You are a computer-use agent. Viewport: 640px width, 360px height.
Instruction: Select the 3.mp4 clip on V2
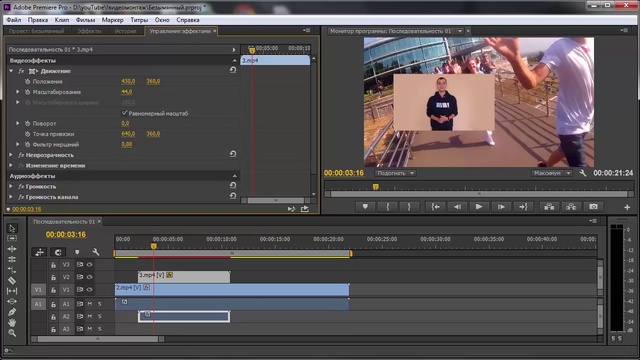184,277
